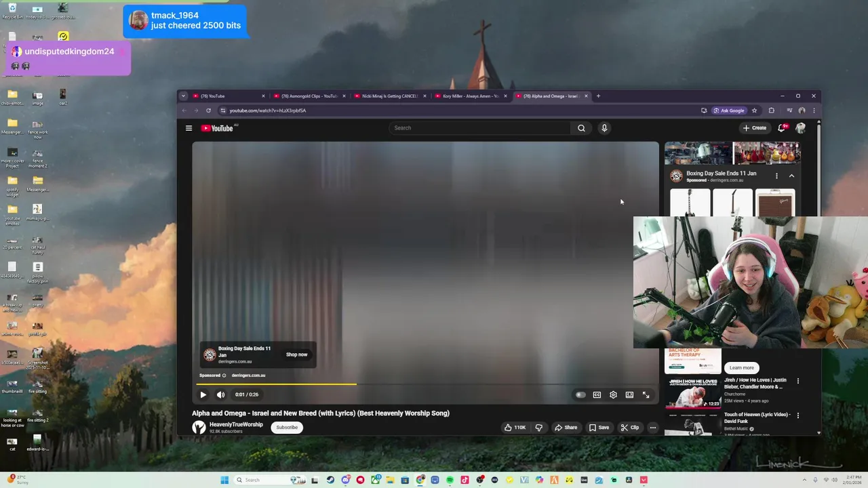Open the Recycle Bin desktop icon
Screen dimensions: 868x488
tap(12, 12)
